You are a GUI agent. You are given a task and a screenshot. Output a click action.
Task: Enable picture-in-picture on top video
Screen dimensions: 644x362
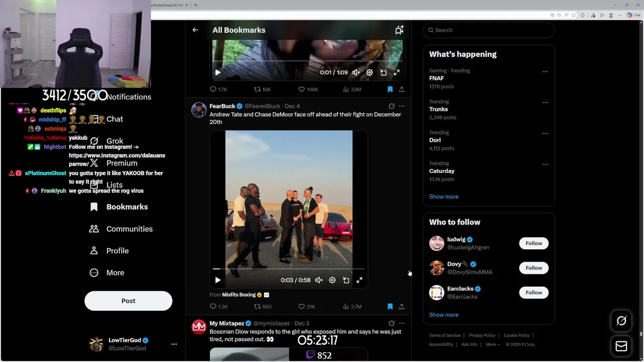pyautogui.click(x=383, y=72)
